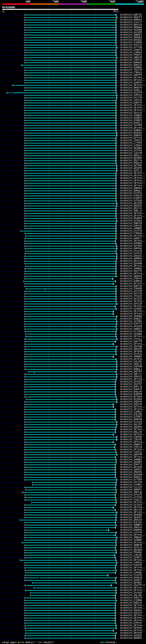
Task: Choose the UniRef100_P21531 hit
Action: click(x=131, y=193)
